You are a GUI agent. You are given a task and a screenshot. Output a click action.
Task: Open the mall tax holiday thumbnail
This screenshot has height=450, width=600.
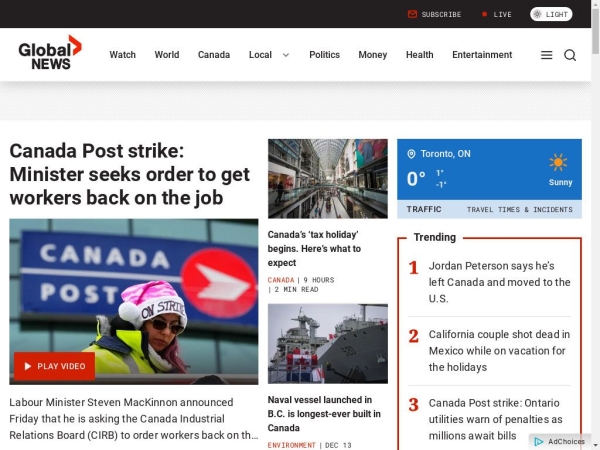pyautogui.click(x=328, y=179)
